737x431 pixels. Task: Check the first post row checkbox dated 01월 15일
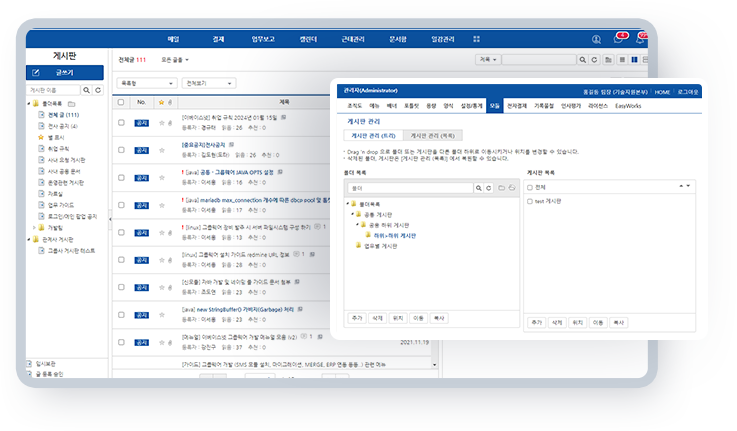pos(121,123)
